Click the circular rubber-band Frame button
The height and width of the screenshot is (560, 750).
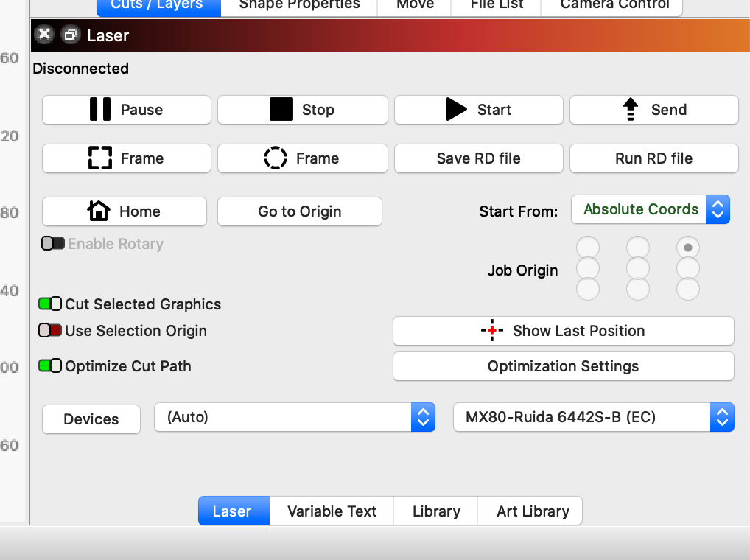[302, 158]
